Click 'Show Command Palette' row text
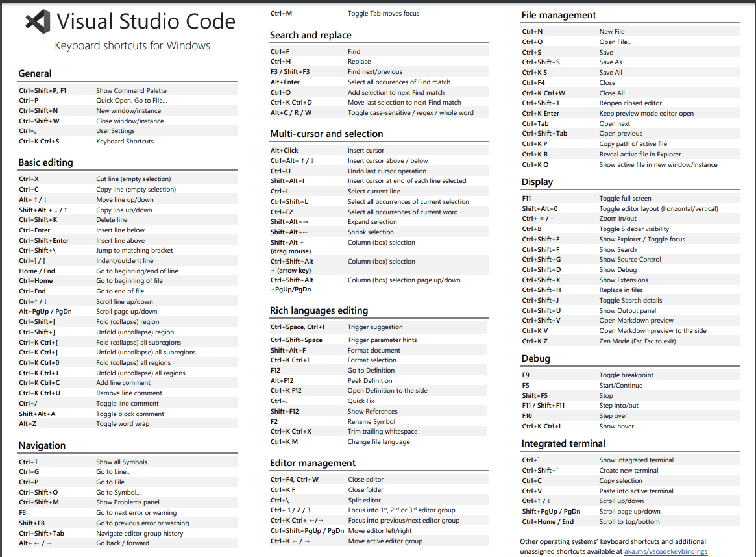 (x=131, y=91)
